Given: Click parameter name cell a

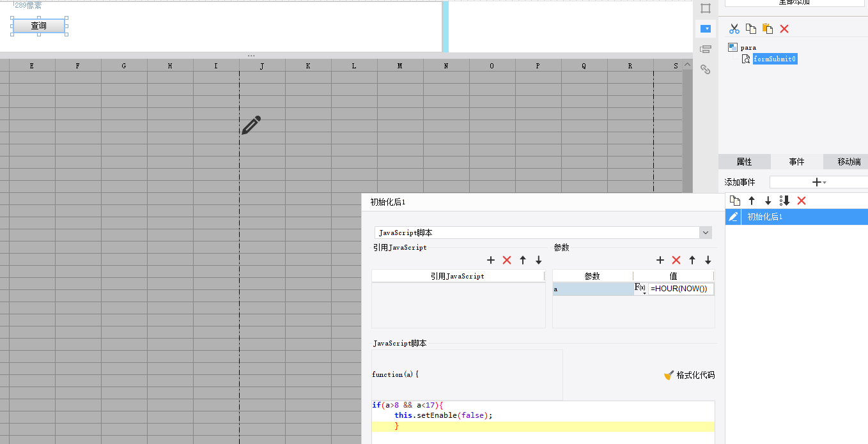Looking at the screenshot, I should [x=593, y=289].
